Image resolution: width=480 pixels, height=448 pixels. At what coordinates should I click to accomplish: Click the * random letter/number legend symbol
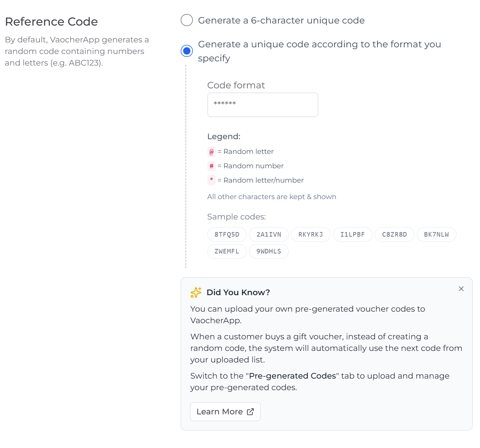tap(212, 180)
